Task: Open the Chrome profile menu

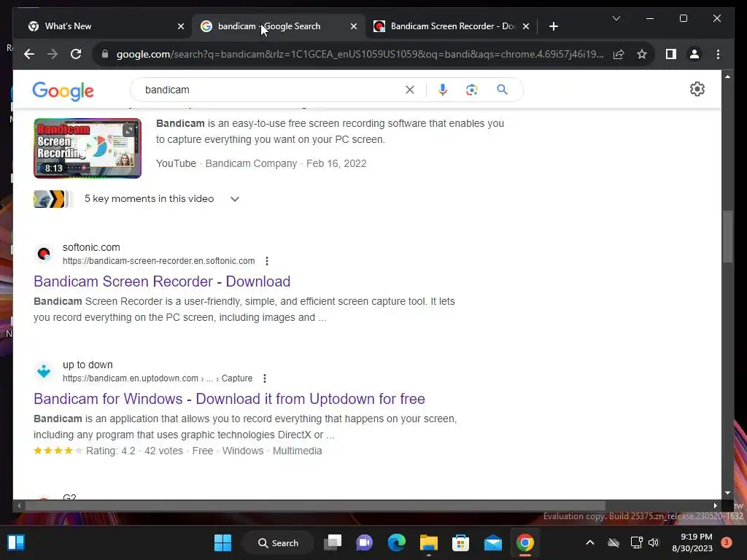Action: click(x=694, y=54)
